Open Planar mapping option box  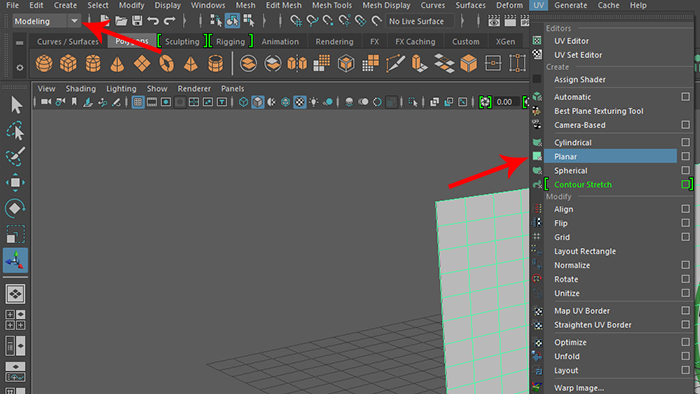685,156
